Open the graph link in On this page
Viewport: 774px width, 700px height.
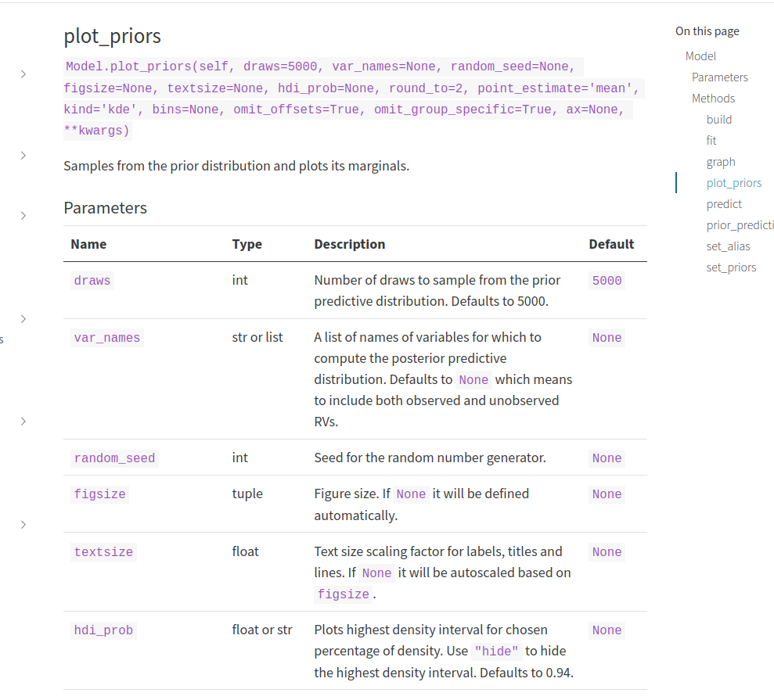(721, 161)
